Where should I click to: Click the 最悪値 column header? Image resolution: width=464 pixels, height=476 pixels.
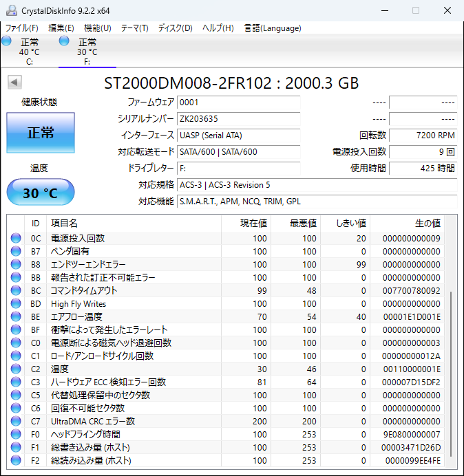point(295,224)
